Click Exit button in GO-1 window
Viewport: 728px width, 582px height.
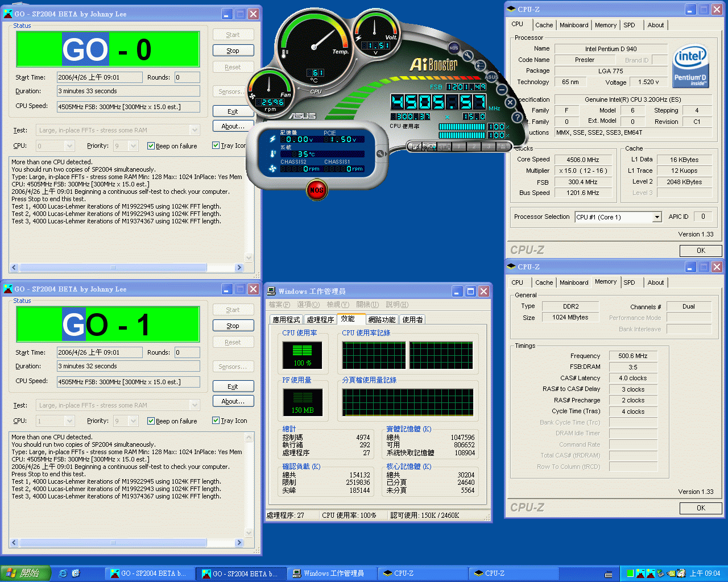[233, 386]
